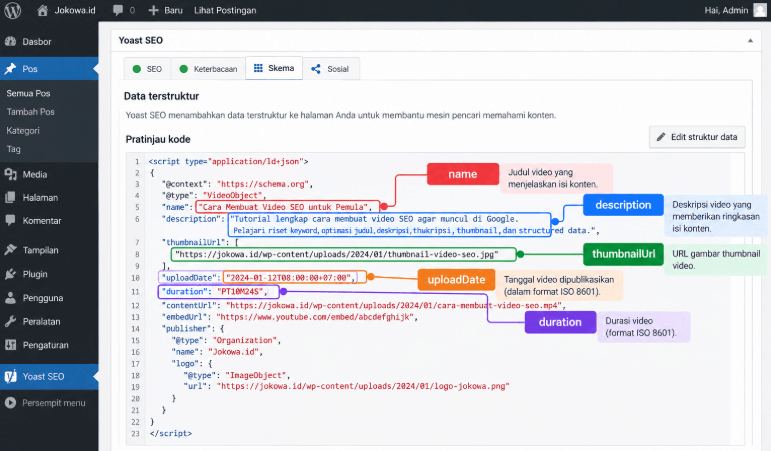The height and width of the screenshot is (451, 771).
Task: Click the Pratinjau kode heading
Action: tap(158, 139)
